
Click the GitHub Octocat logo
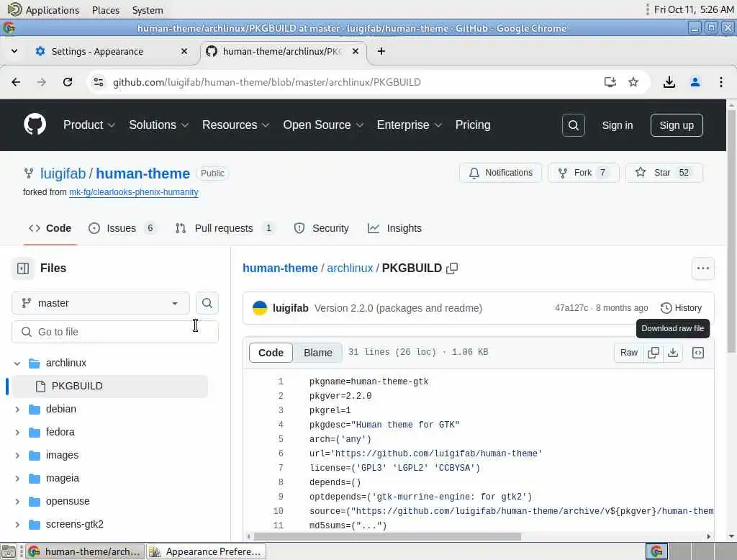(x=35, y=125)
